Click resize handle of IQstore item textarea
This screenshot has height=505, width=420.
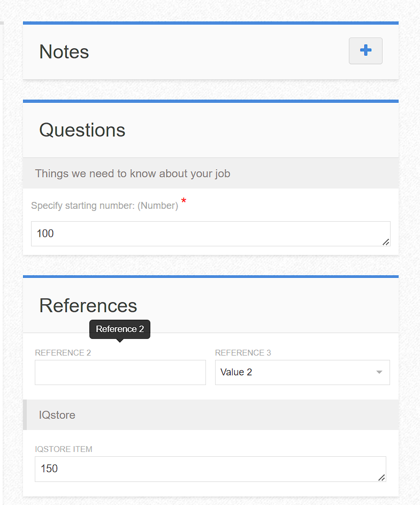381,477
